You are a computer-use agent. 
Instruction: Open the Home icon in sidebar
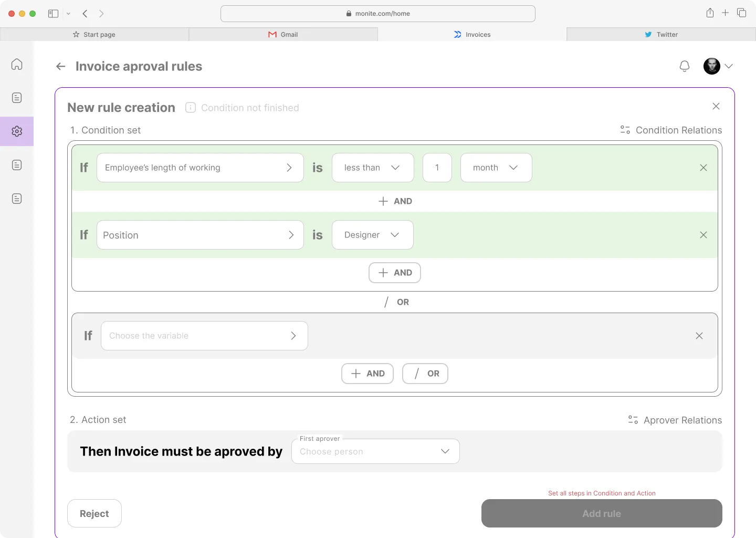[17, 64]
